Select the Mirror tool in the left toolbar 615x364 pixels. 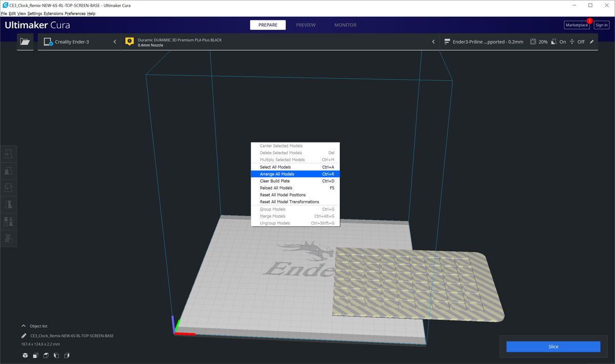click(x=9, y=205)
